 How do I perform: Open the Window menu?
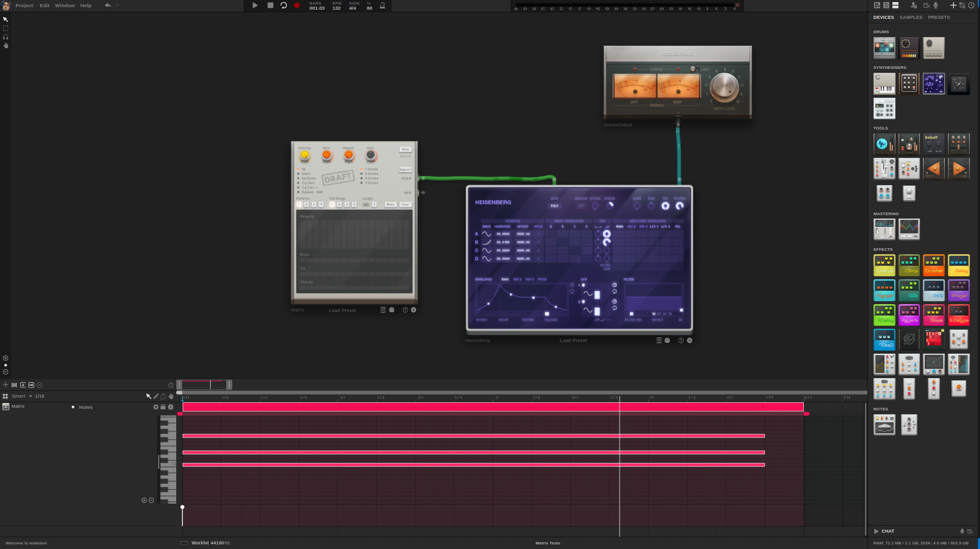coord(65,6)
